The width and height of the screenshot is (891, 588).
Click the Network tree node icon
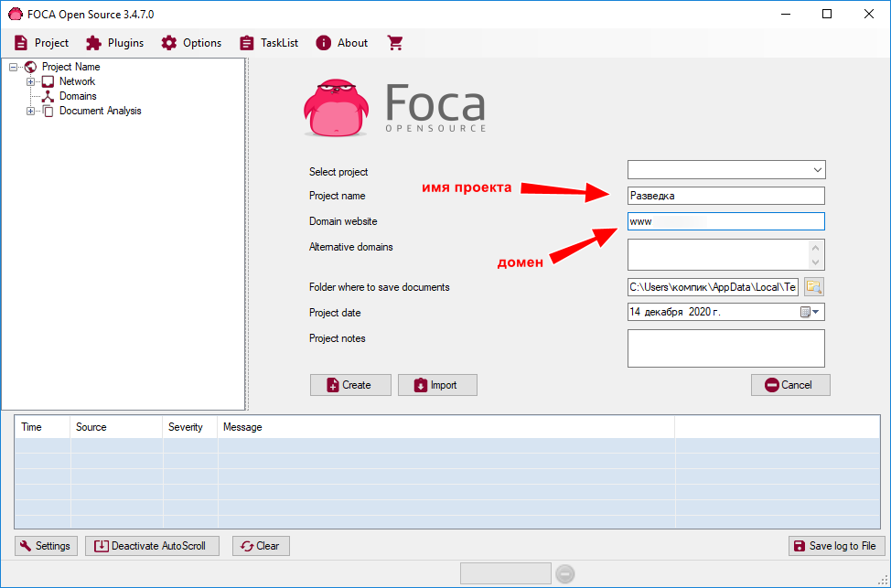[x=48, y=81]
